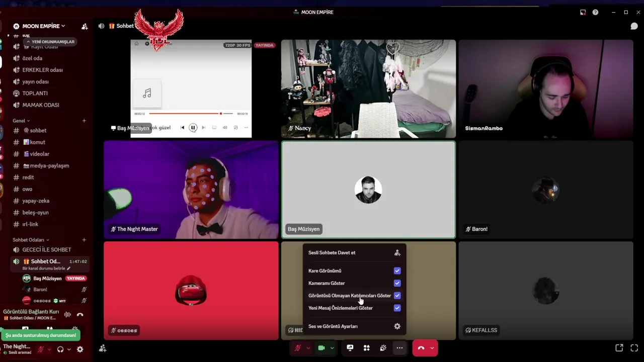
Task: Select Sesli Sohbete Davet et
Action: coord(354,253)
